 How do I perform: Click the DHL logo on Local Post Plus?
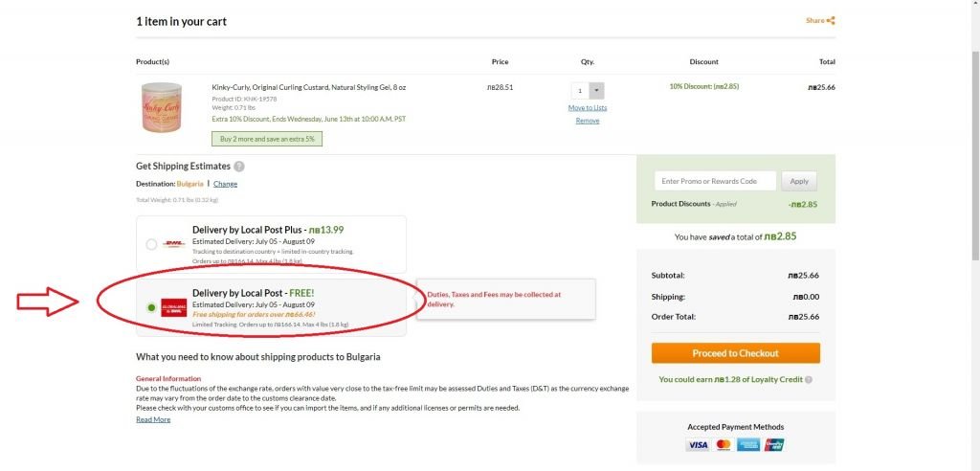click(x=173, y=244)
